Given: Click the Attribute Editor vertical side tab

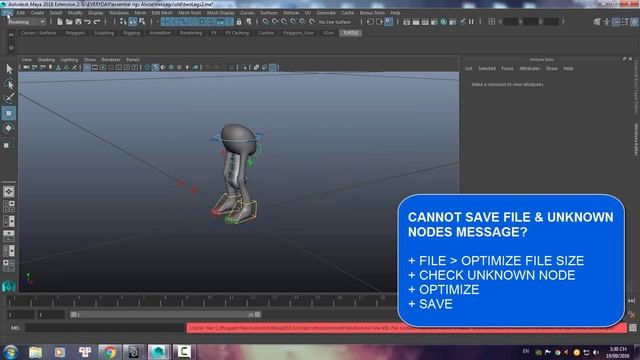Looking at the screenshot, I should [x=636, y=139].
